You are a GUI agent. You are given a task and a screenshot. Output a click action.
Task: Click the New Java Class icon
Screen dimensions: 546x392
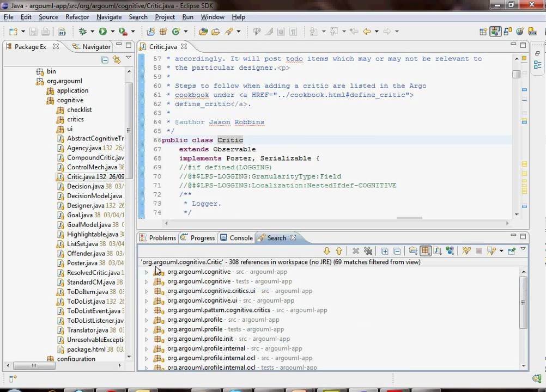(176, 32)
